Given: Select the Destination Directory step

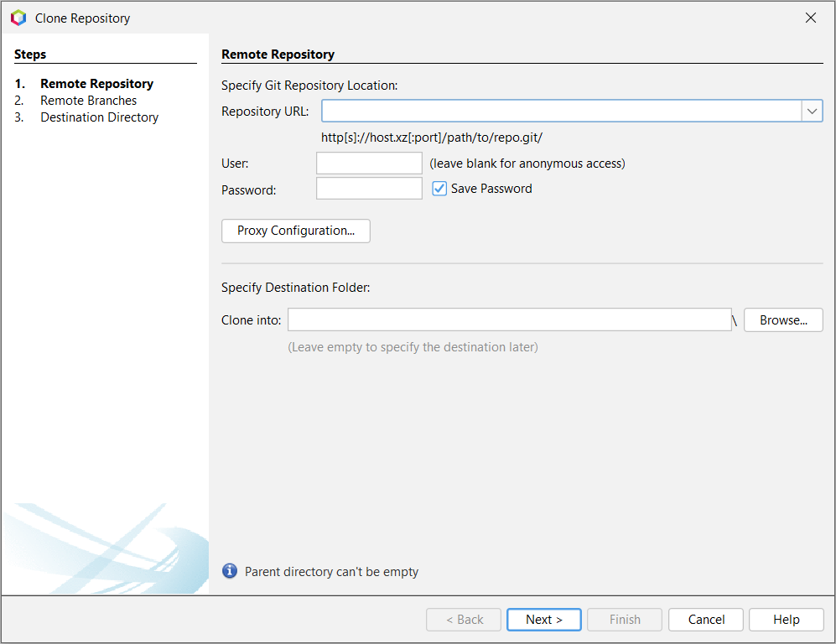Looking at the screenshot, I should 99,117.
